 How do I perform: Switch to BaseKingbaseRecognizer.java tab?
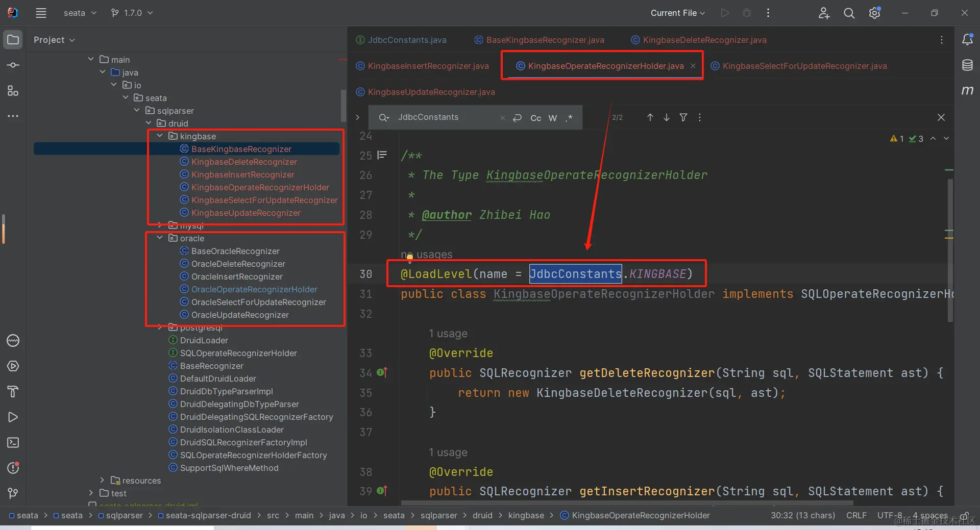[539, 40]
